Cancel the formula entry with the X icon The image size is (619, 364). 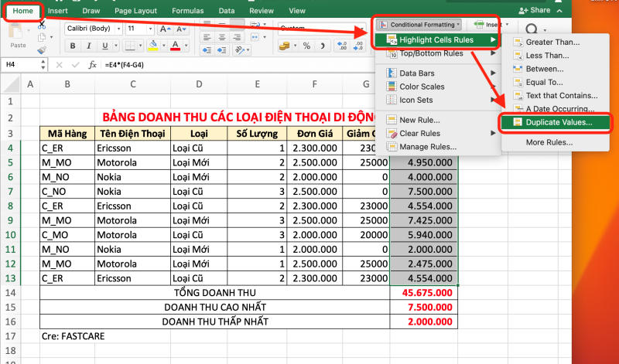(60, 65)
